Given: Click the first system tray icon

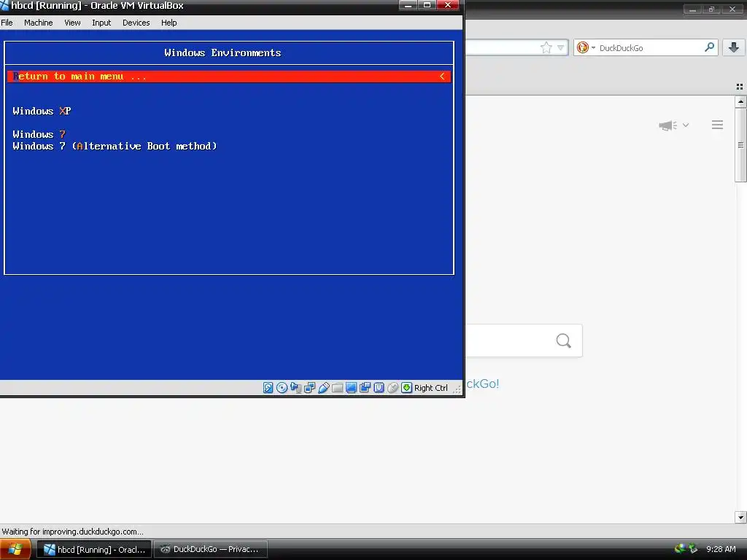Looking at the screenshot, I should tap(681, 549).
